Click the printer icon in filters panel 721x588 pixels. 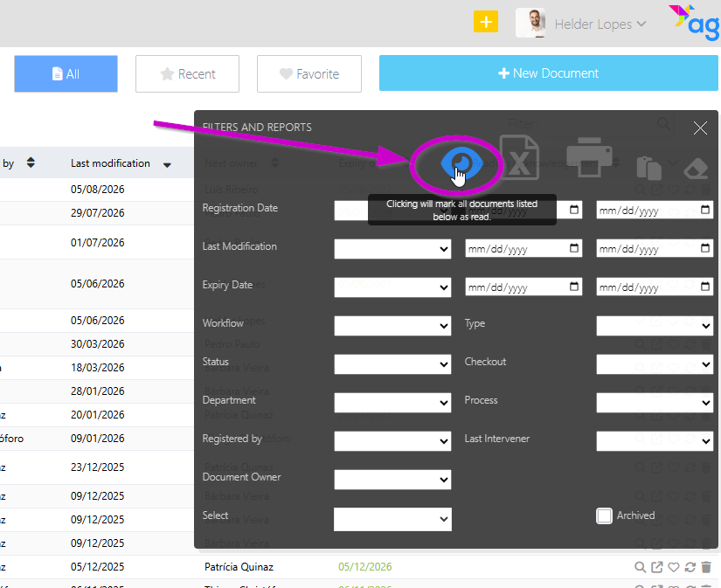point(589,156)
